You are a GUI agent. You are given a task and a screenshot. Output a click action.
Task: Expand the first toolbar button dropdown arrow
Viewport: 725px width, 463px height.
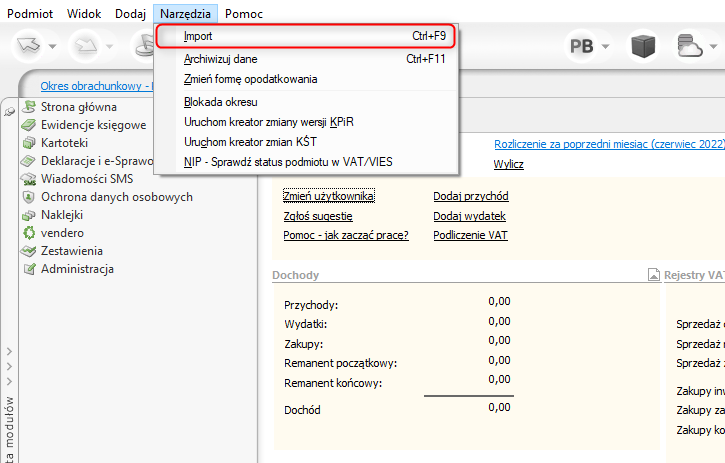[x=51, y=46]
